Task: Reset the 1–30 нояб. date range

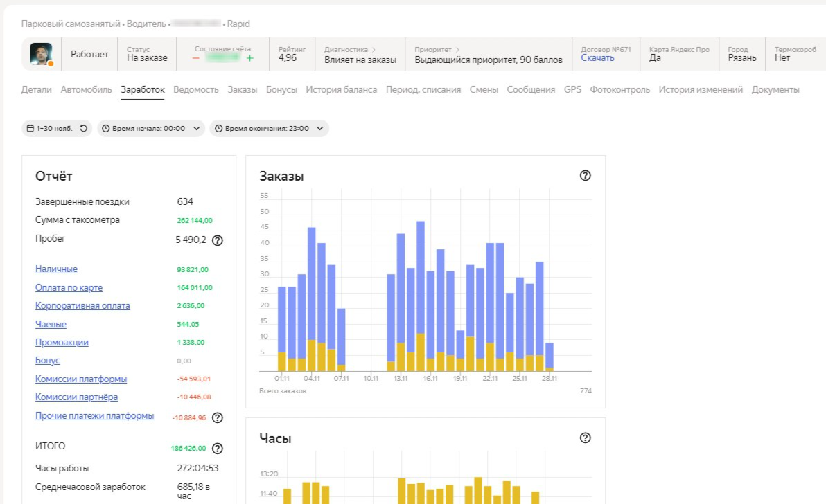Action: point(83,128)
